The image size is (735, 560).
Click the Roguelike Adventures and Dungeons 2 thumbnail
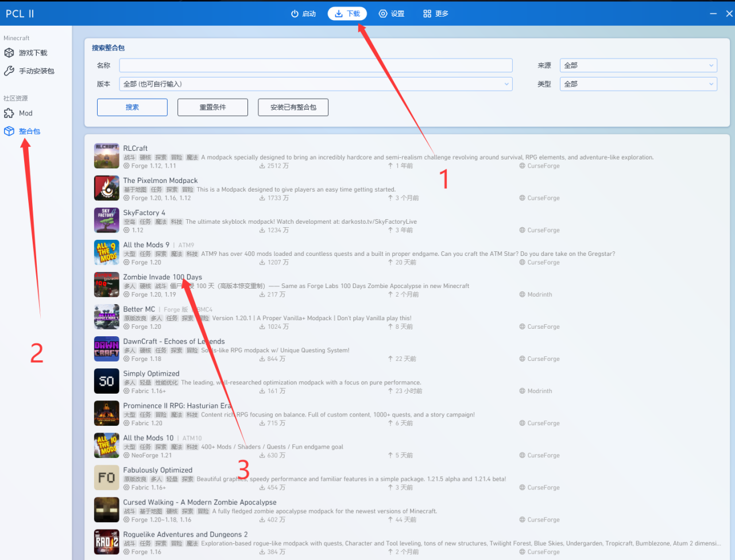tap(107, 542)
